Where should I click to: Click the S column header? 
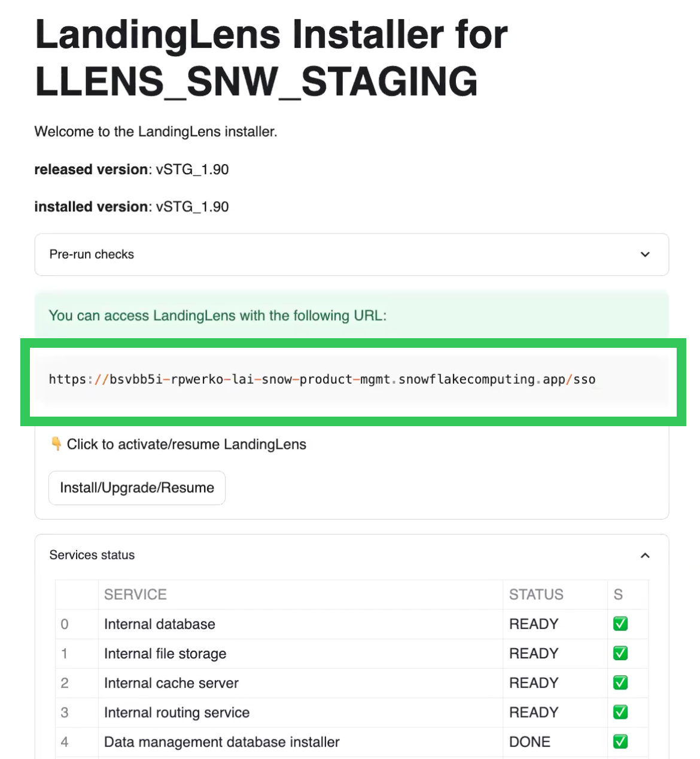[x=618, y=594]
